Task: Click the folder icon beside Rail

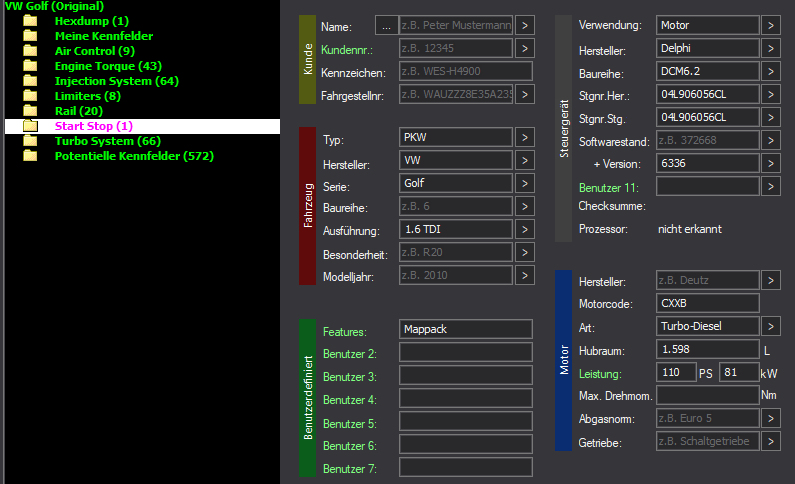Action: [30, 111]
